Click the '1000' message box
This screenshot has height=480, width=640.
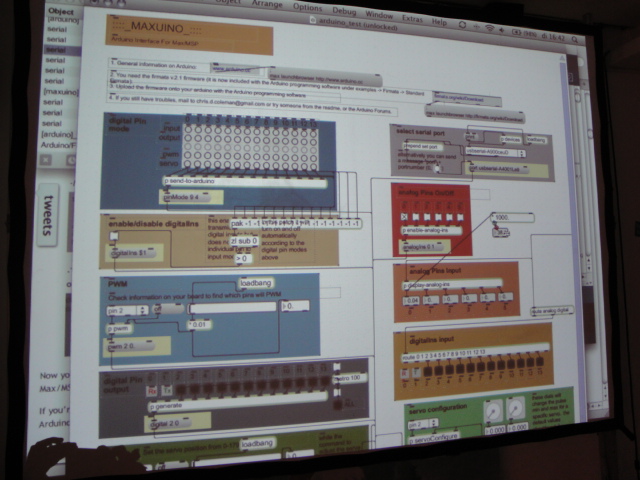click(501, 217)
